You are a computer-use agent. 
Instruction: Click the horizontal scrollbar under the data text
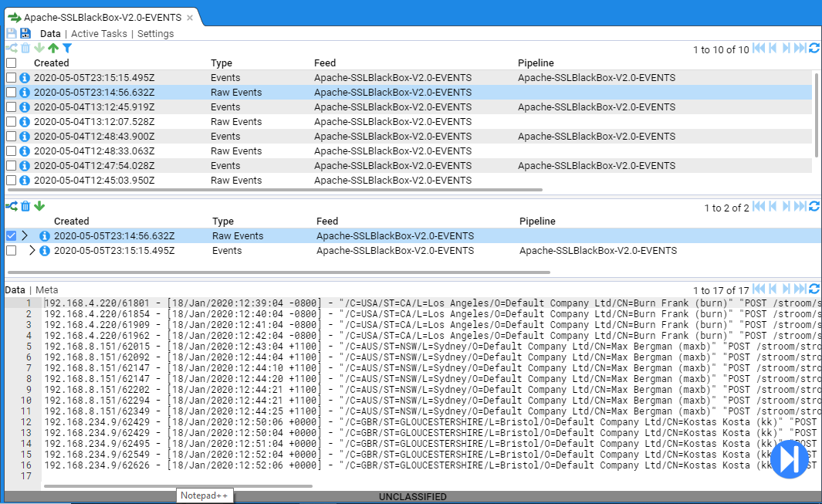(x=178, y=486)
